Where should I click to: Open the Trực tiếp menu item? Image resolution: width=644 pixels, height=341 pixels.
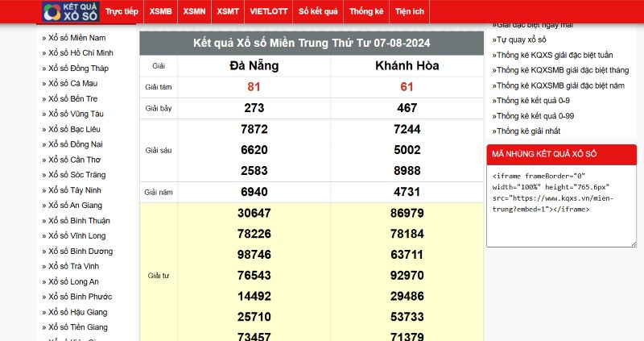pyautogui.click(x=122, y=11)
